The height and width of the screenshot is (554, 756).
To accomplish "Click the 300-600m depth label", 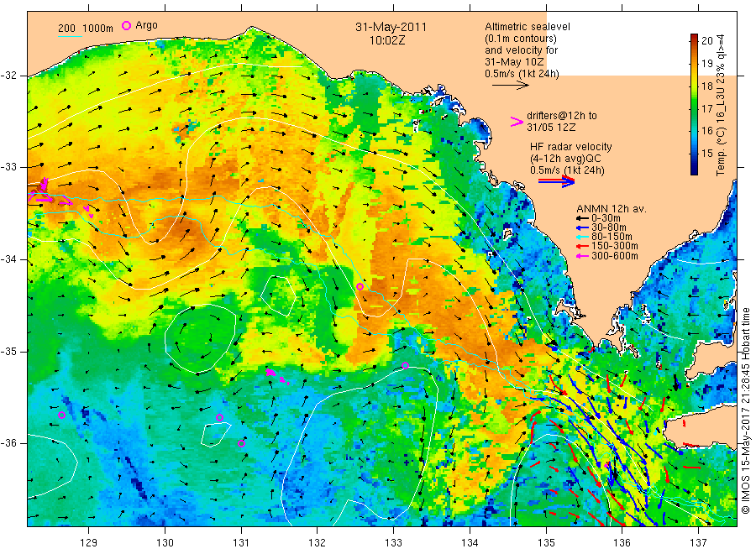I will click(x=615, y=256).
